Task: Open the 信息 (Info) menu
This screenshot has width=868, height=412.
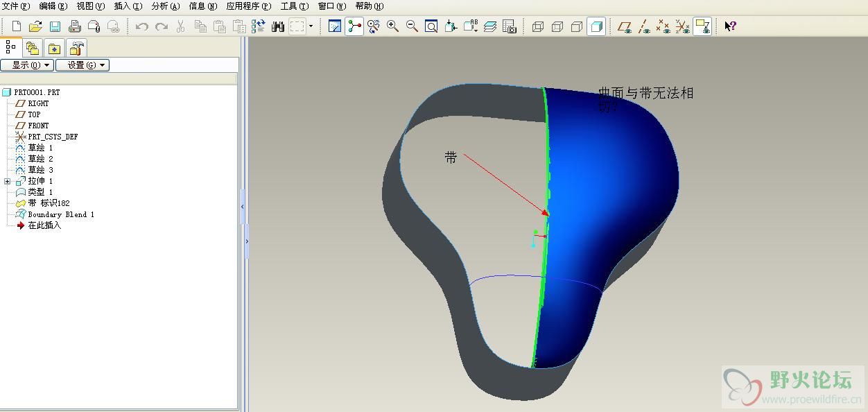Action: coord(203,6)
